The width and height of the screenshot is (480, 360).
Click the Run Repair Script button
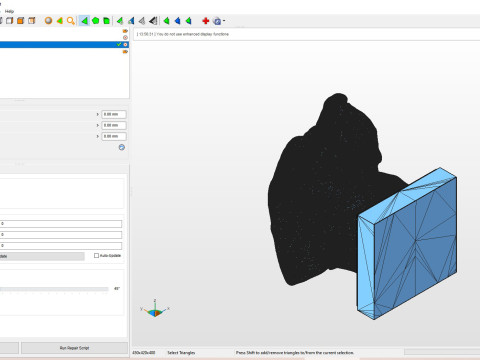(74, 348)
